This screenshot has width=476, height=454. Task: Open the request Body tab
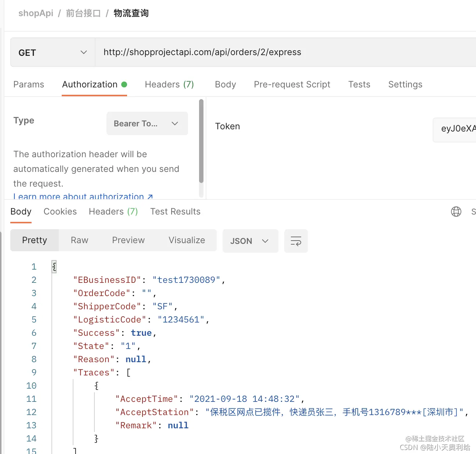point(226,84)
